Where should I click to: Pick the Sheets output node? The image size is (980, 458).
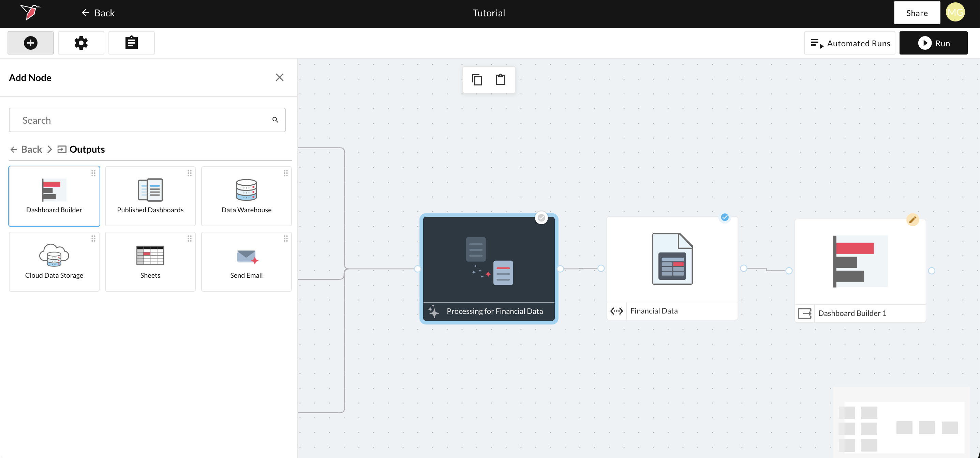[x=150, y=261]
